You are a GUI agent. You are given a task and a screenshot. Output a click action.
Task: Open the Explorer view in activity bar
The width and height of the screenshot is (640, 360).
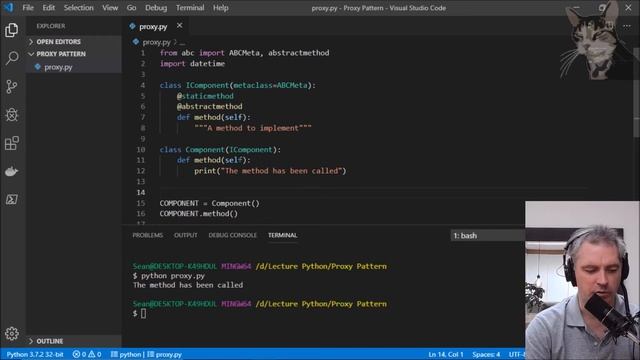click(x=11, y=30)
